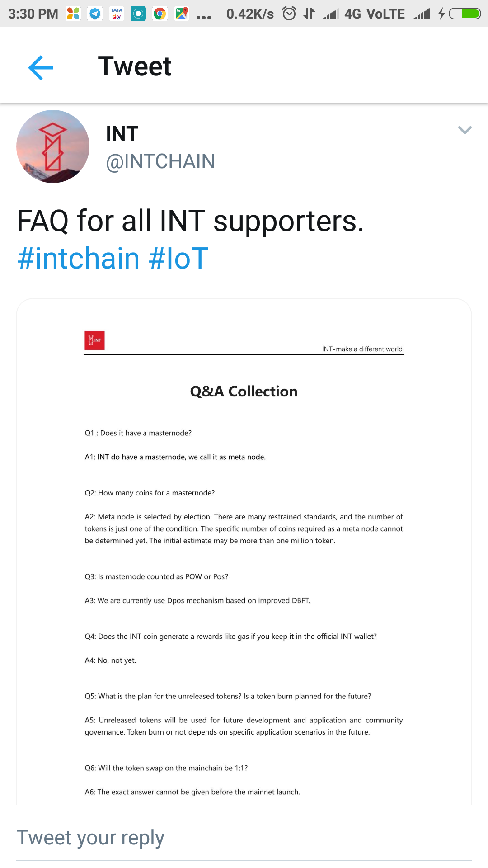Screen dimensions: 488x868
Task: Open the #intchain hashtag
Action: point(79,259)
